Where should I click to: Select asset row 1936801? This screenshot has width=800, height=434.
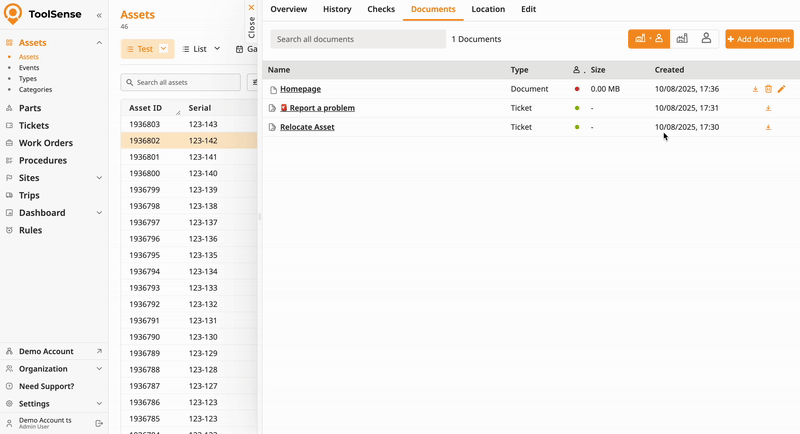pyautogui.click(x=189, y=157)
